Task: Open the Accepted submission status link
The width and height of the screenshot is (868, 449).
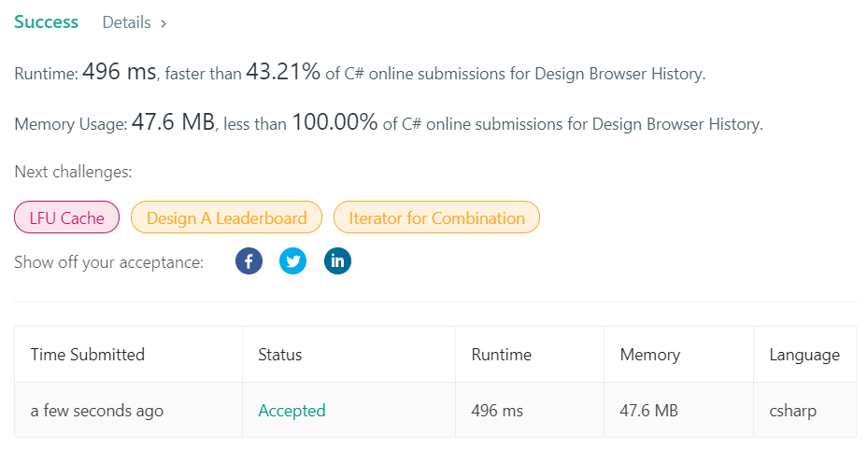Action: tap(292, 411)
